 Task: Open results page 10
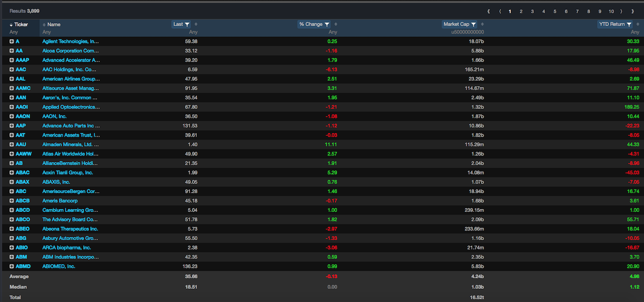pyautogui.click(x=611, y=11)
